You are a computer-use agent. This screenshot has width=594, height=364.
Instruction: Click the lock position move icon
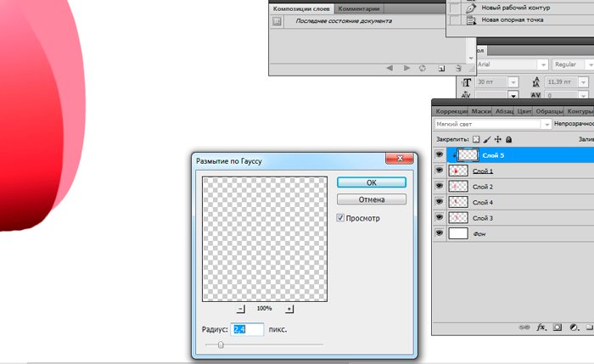pyautogui.click(x=497, y=139)
